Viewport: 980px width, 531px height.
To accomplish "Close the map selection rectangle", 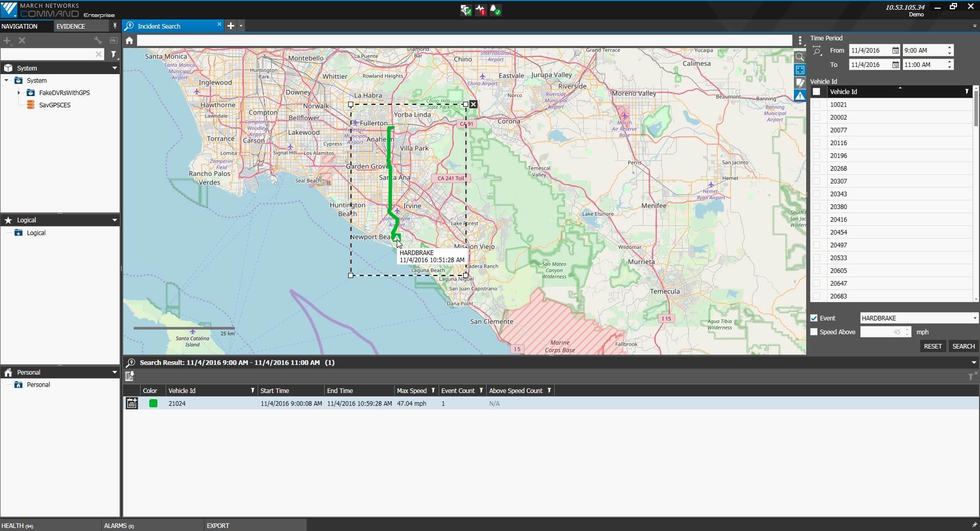I will pos(473,104).
